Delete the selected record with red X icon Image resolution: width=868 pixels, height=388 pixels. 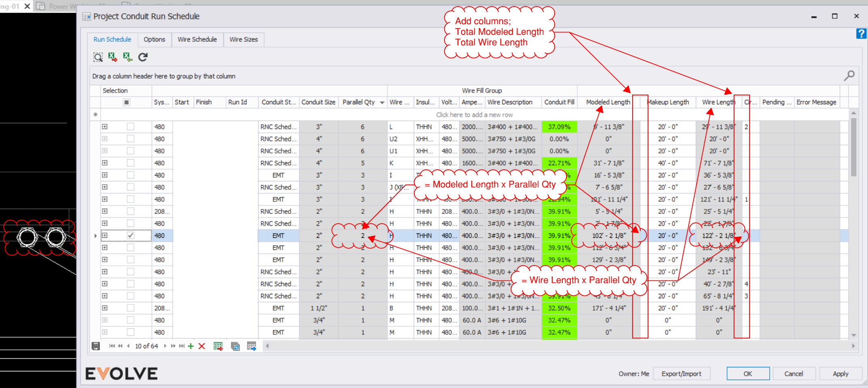(x=202, y=346)
